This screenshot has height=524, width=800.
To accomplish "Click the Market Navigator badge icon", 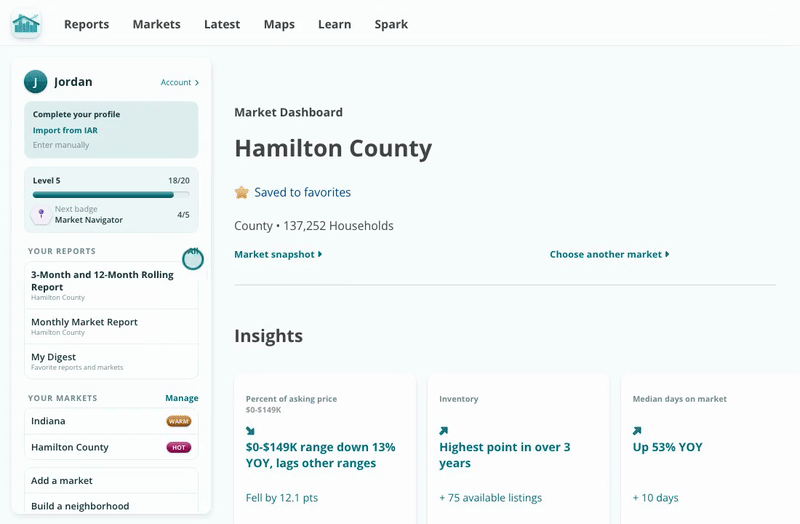I will 41,214.
